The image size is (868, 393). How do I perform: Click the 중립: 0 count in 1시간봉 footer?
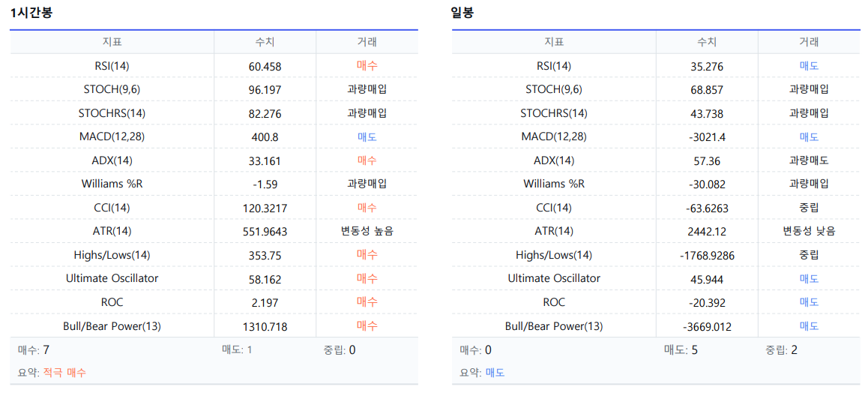[340, 349]
